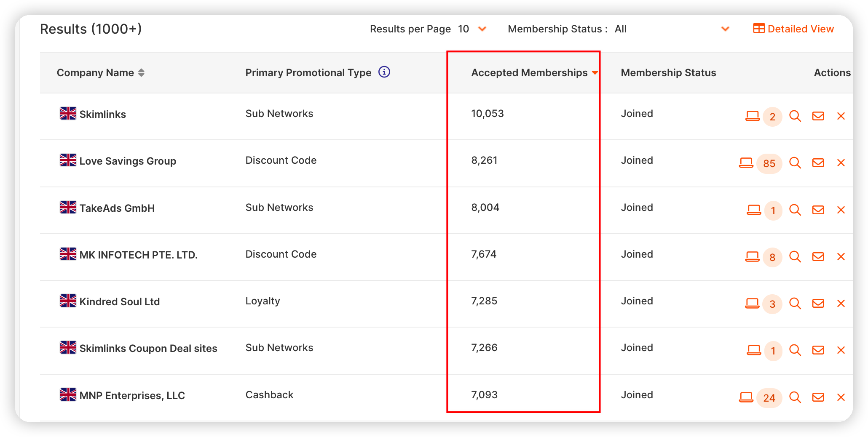
Task: View Love Savings Group's 85 websites badge
Action: point(769,164)
